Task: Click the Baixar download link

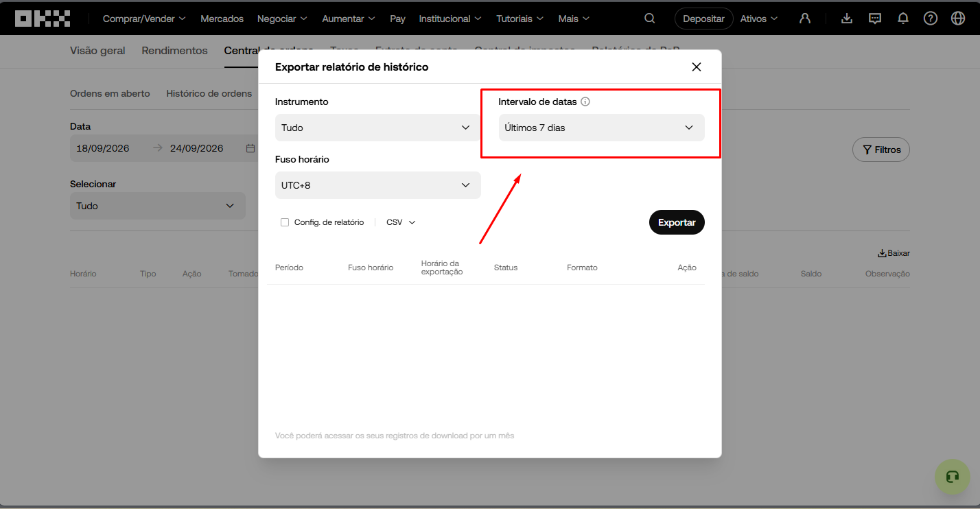Action: pyautogui.click(x=894, y=253)
